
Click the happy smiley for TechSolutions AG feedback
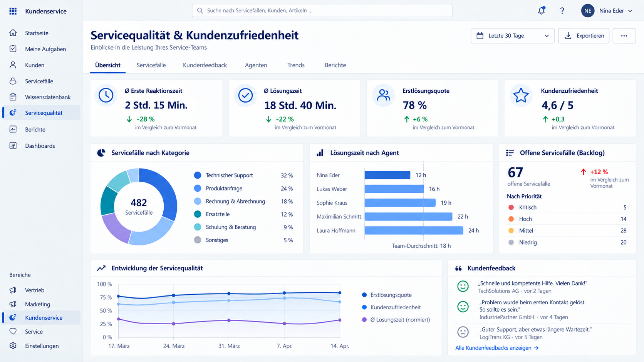coord(463,286)
